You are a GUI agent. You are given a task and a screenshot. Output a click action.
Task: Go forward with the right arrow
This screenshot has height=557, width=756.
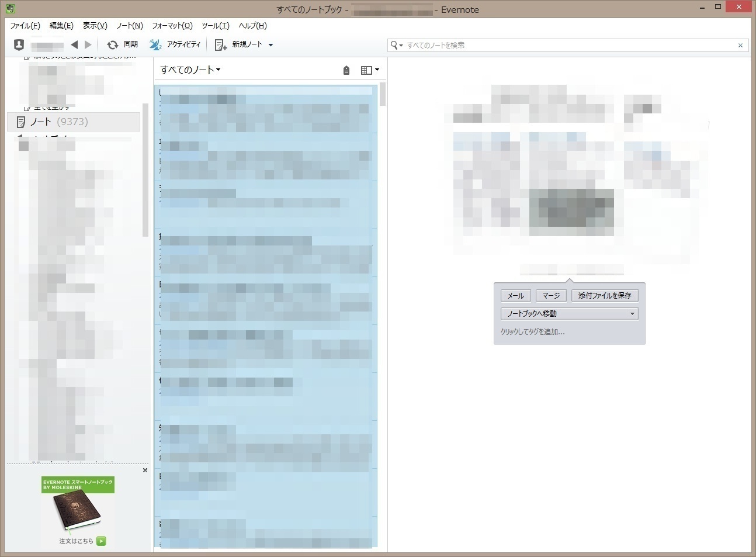click(x=88, y=44)
